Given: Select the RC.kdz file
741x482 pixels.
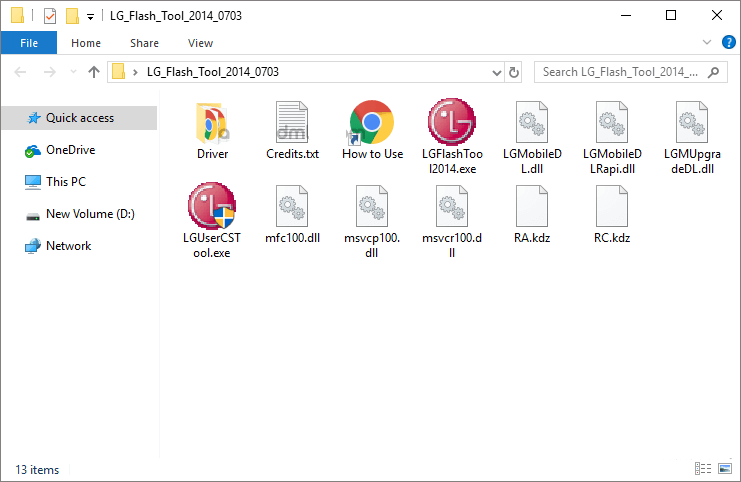Looking at the screenshot, I should click(x=612, y=207).
